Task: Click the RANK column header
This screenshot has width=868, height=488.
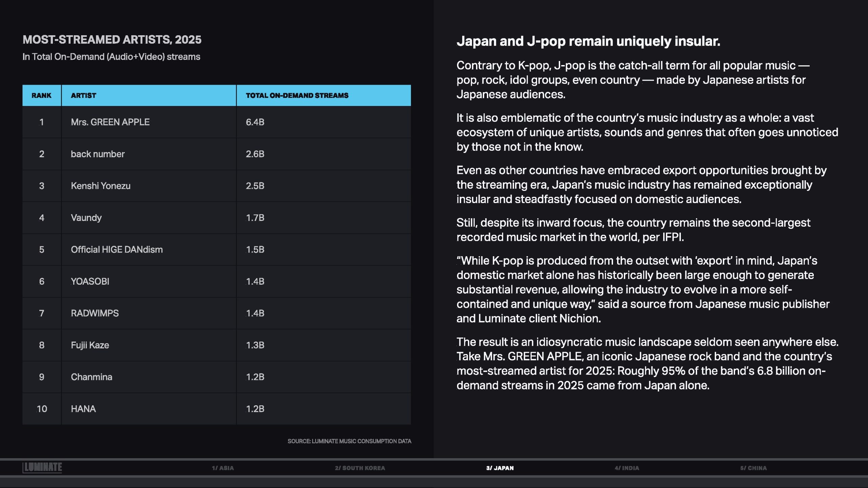Action: tap(41, 96)
